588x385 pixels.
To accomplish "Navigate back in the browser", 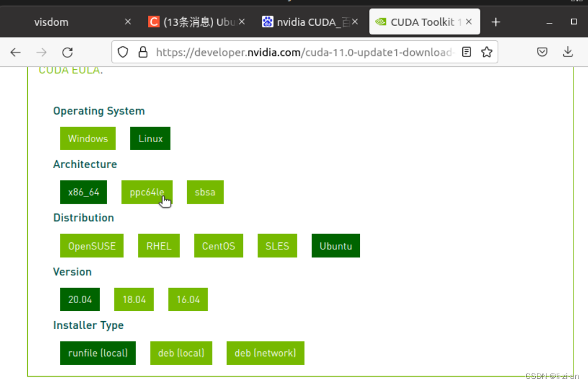I will tap(15, 52).
